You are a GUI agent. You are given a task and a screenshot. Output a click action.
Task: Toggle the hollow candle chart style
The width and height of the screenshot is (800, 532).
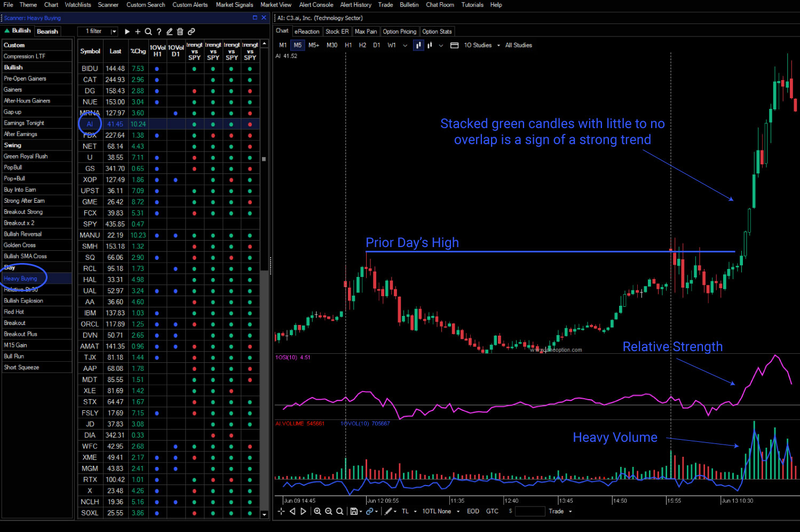pos(430,45)
